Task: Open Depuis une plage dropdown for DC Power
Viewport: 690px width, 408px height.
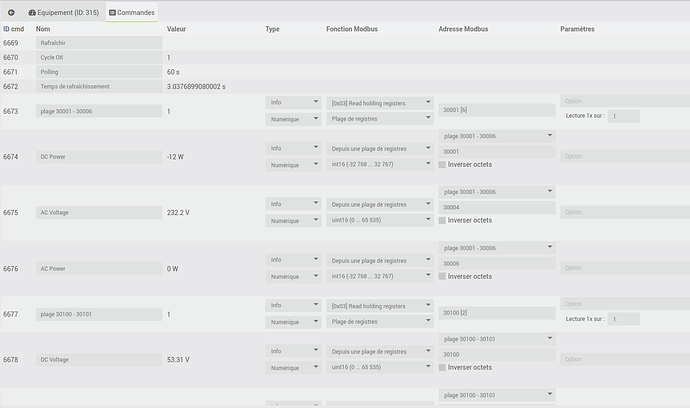Action: coord(380,149)
